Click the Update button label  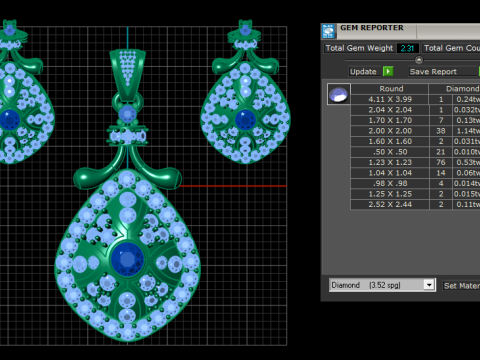pyautogui.click(x=363, y=72)
